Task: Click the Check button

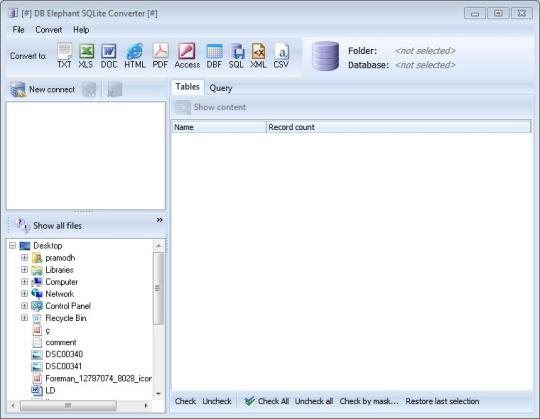Action: (185, 401)
